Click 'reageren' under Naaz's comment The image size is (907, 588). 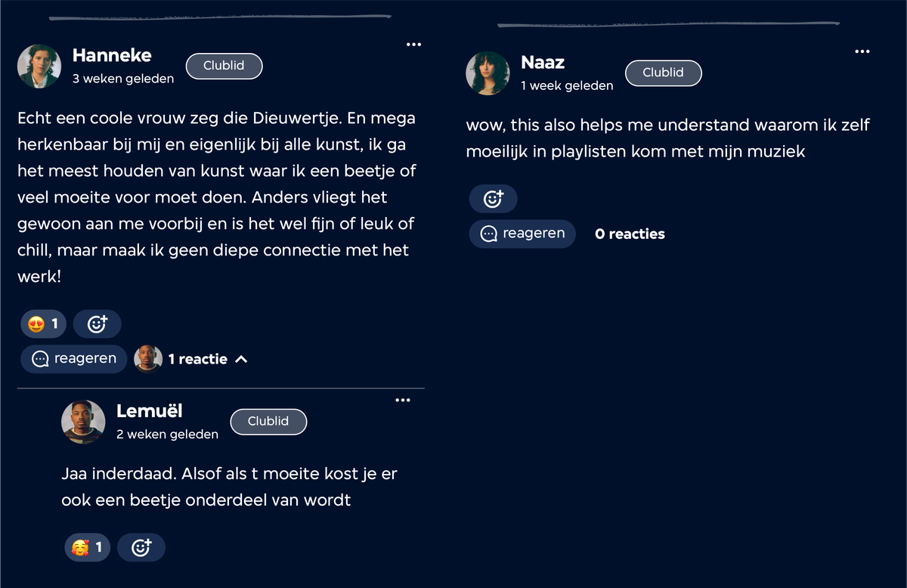tap(522, 234)
